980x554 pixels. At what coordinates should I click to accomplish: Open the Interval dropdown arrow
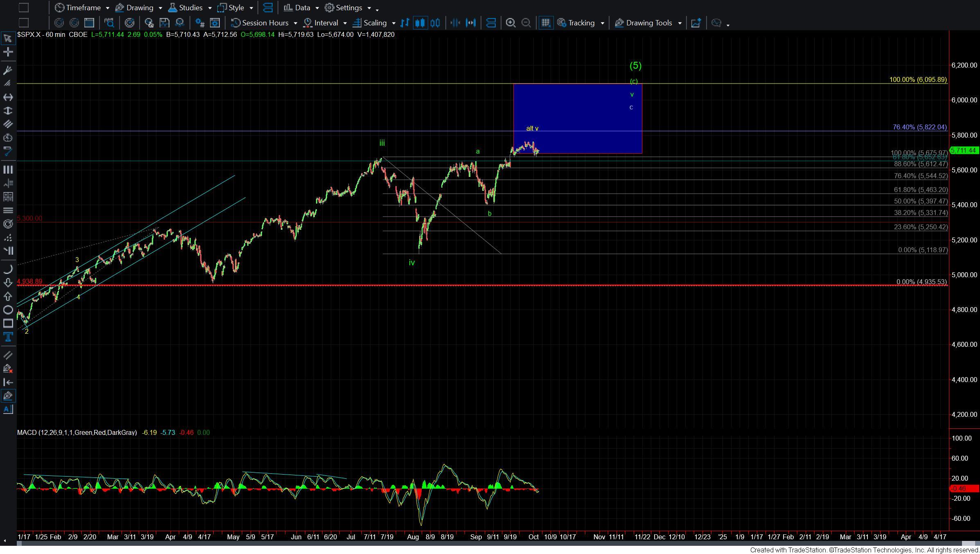click(345, 23)
